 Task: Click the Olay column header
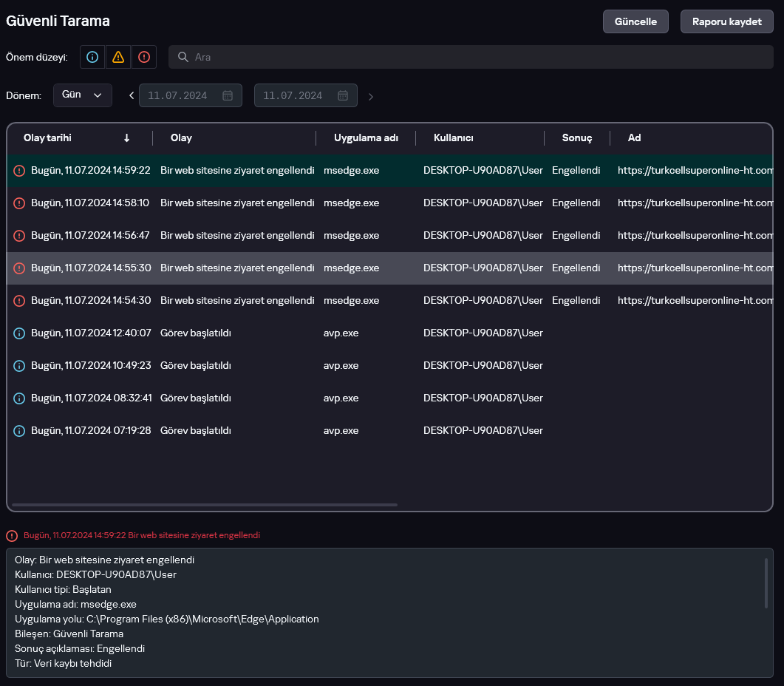[181, 138]
